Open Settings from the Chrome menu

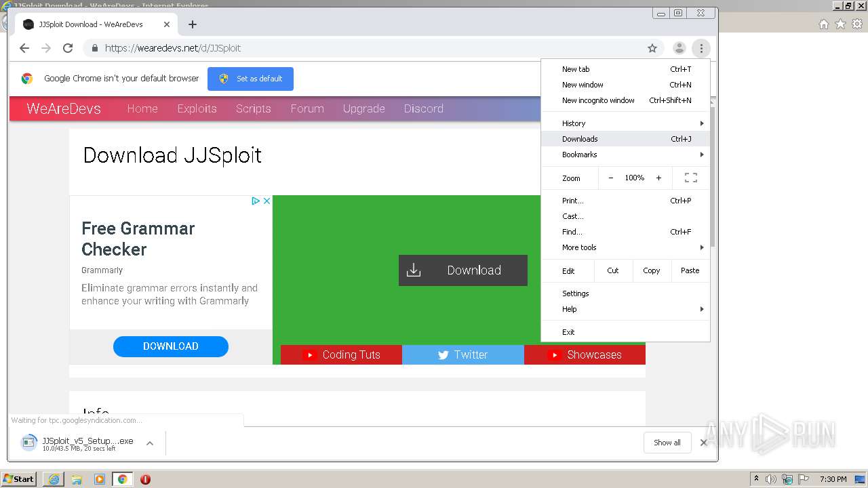pos(625,293)
